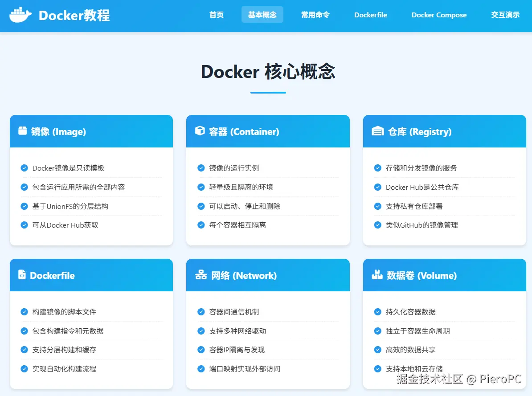The height and width of the screenshot is (396, 532).
Task: Click check icon beside 镜像的运行实例
Action: (x=201, y=168)
